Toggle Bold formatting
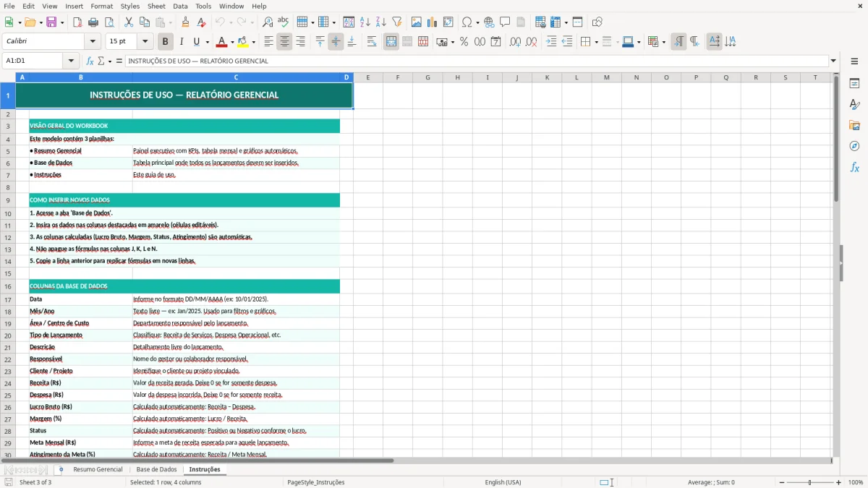868x488 pixels. coord(166,42)
